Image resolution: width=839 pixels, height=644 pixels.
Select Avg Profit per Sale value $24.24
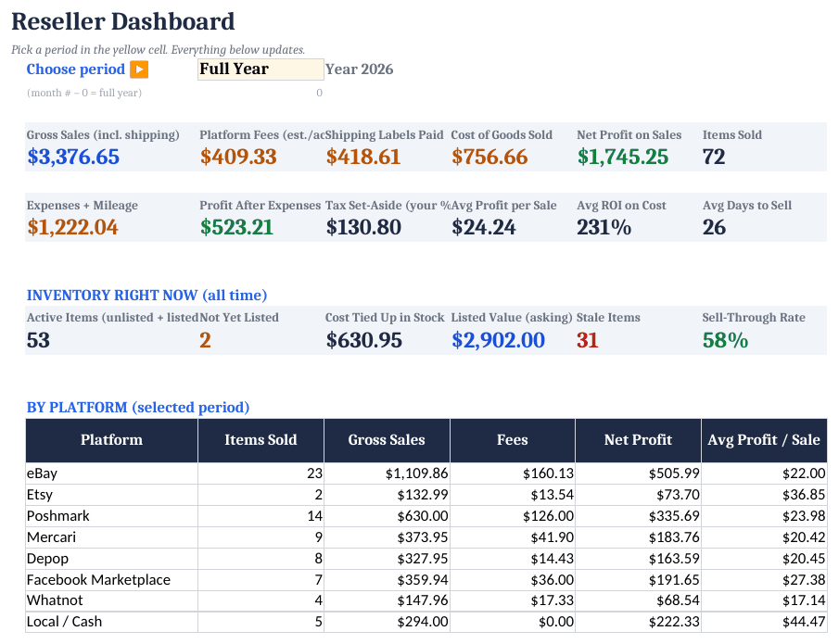click(x=484, y=227)
